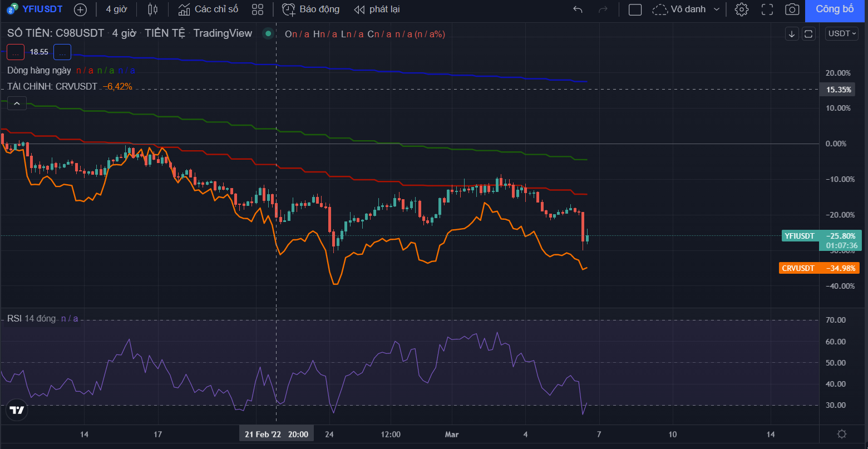Select the layout square icon
Screen dimensions: 868x449
point(635,9)
